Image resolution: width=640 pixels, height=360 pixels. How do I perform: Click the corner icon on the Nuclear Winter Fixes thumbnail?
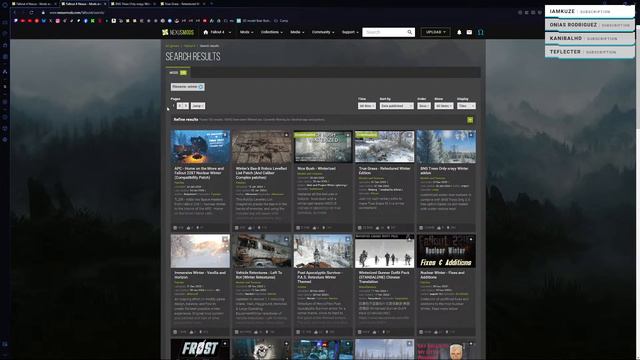[471, 239]
